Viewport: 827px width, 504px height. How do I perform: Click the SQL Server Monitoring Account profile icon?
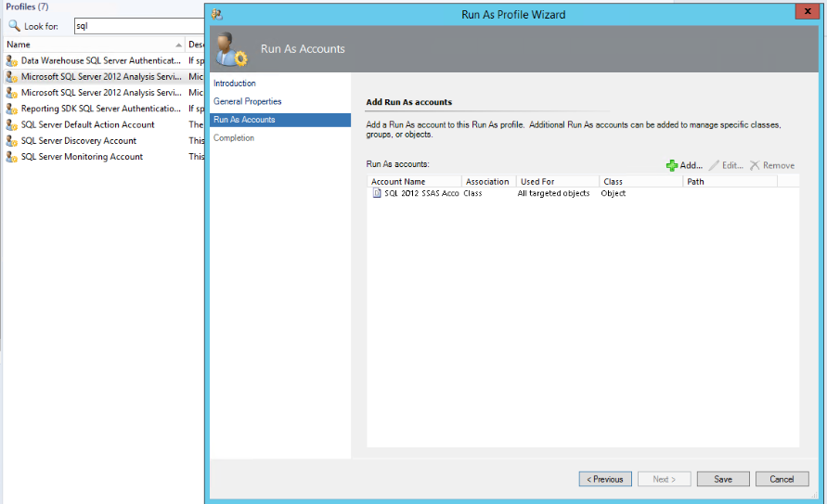tap(11, 157)
